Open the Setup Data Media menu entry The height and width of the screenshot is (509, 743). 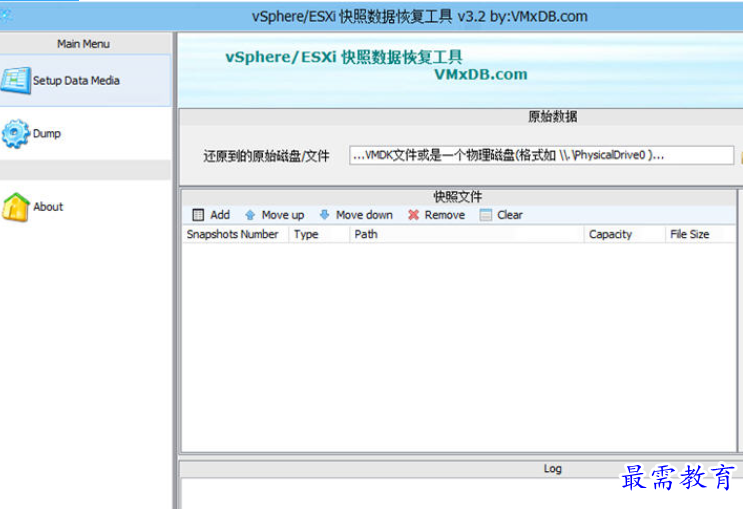pos(85,81)
